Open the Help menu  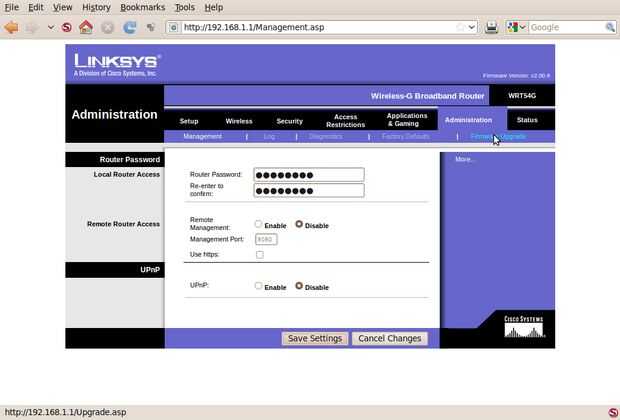[x=214, y=7]
